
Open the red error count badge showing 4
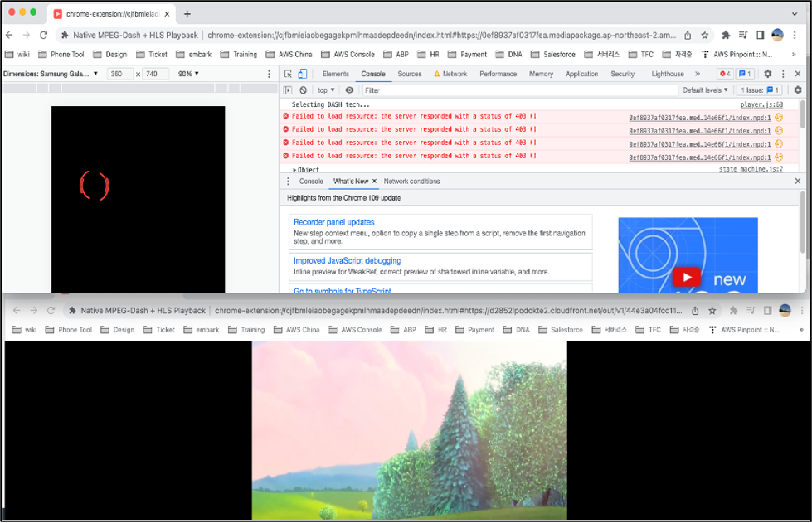click(725, 74)
